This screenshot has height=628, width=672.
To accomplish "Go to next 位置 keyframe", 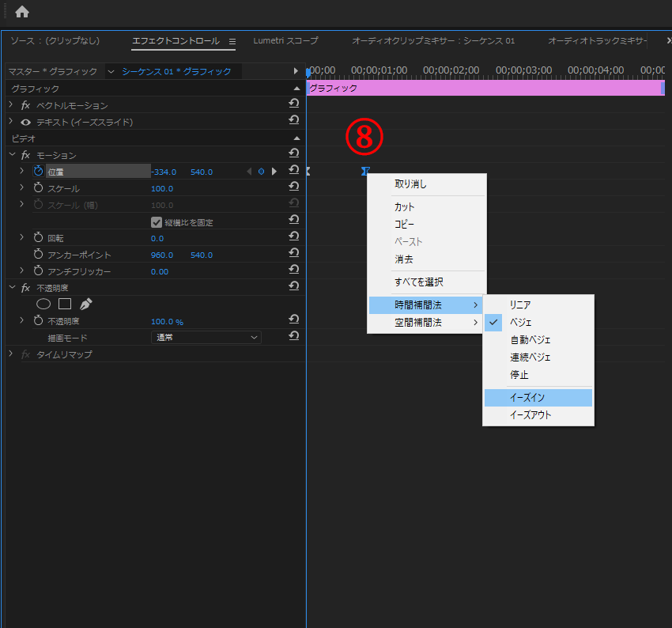I will click(274, 172).
